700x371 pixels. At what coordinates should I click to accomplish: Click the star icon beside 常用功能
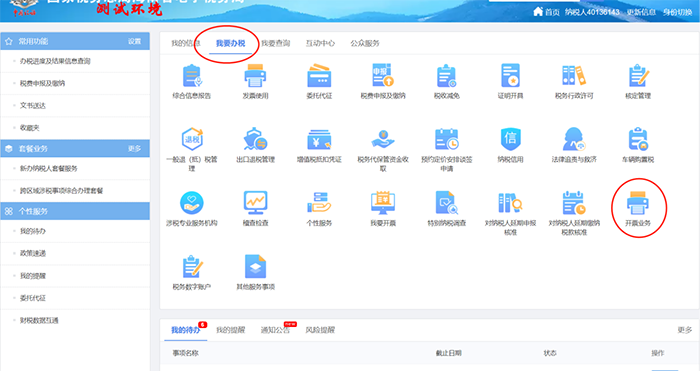point(9,42)
